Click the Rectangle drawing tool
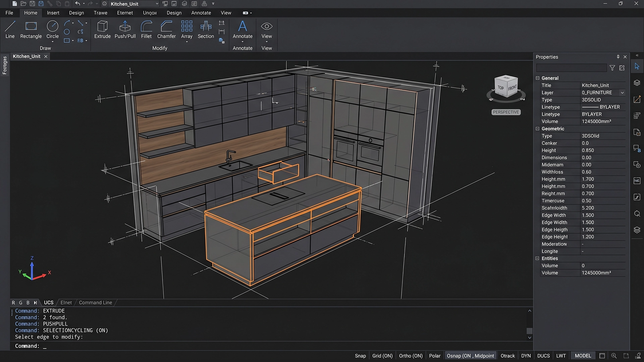This screenshot has height=362, width=644. [x=31, y=30]
